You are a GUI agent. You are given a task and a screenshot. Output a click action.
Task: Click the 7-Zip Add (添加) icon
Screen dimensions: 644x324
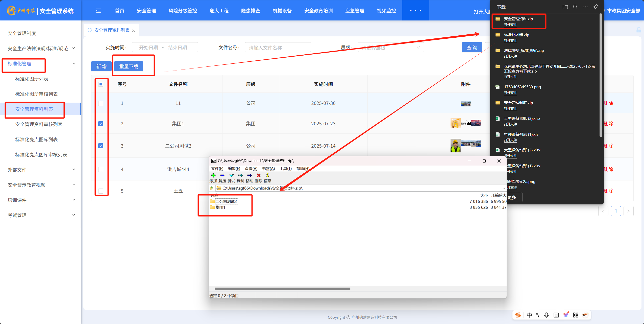(x=213, y=175)
